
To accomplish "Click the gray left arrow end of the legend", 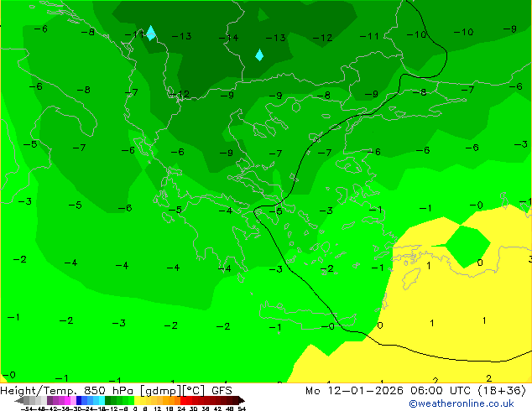I will click(x=18, y=400).
